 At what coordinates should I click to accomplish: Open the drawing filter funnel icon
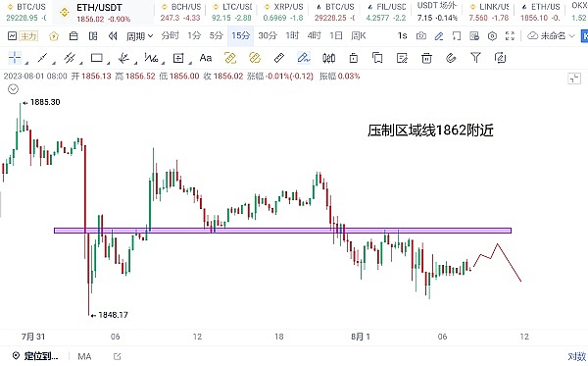475,58
